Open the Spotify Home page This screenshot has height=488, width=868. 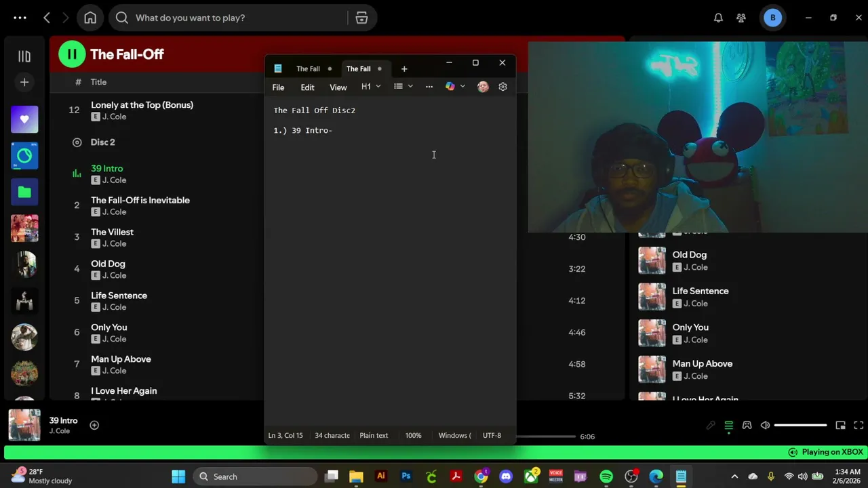[x=90, y=18]
